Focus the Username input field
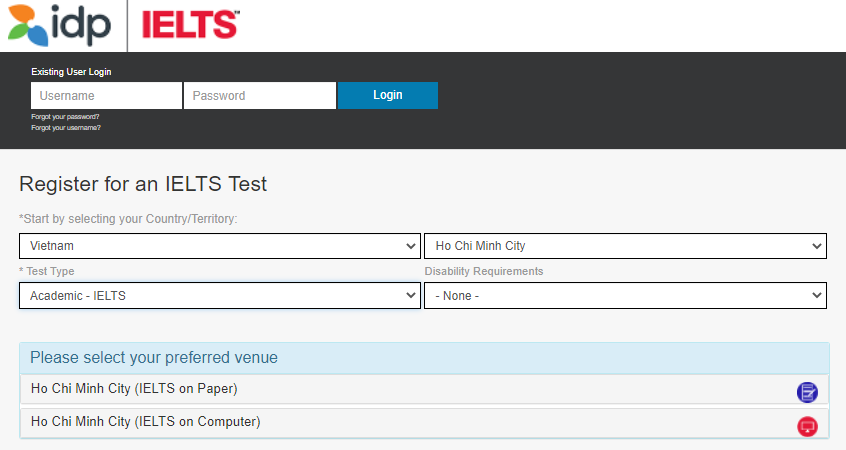 click(106, 96)
